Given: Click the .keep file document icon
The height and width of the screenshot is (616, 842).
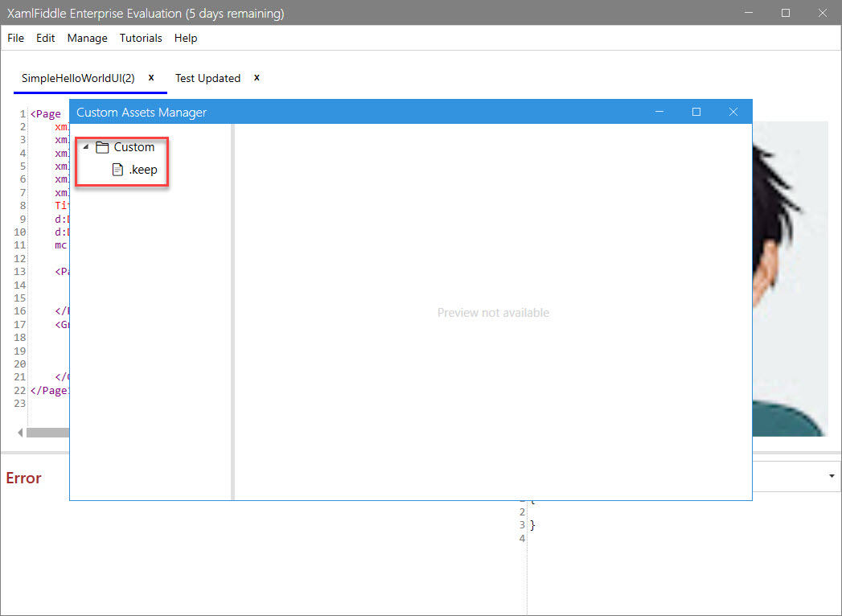Looking at the screenshot, I should (x=117, y=170).
